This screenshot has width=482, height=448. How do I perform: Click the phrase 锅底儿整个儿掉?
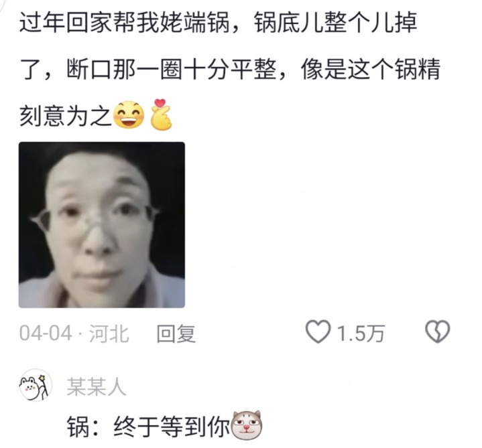[x=336, y=22]
